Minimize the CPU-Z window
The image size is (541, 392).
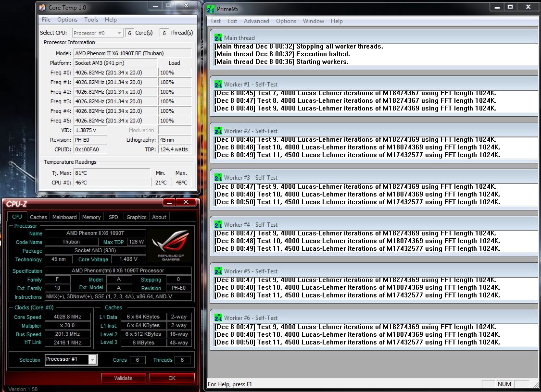(x=169, y=202)
